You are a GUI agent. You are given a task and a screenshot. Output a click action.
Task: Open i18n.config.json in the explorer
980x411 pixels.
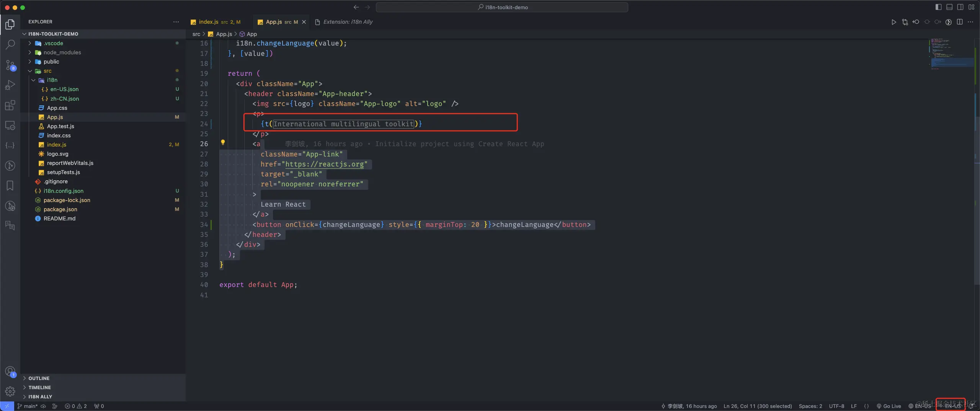(103, 191)
